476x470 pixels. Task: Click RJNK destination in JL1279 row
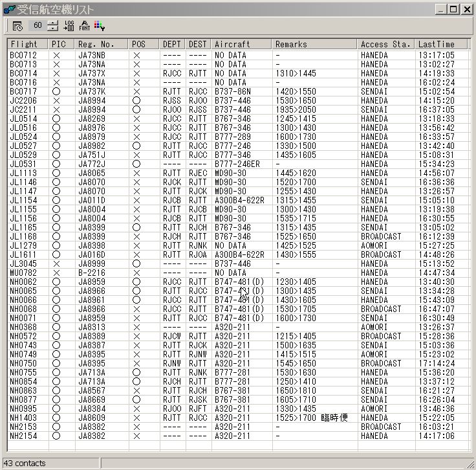198,246
